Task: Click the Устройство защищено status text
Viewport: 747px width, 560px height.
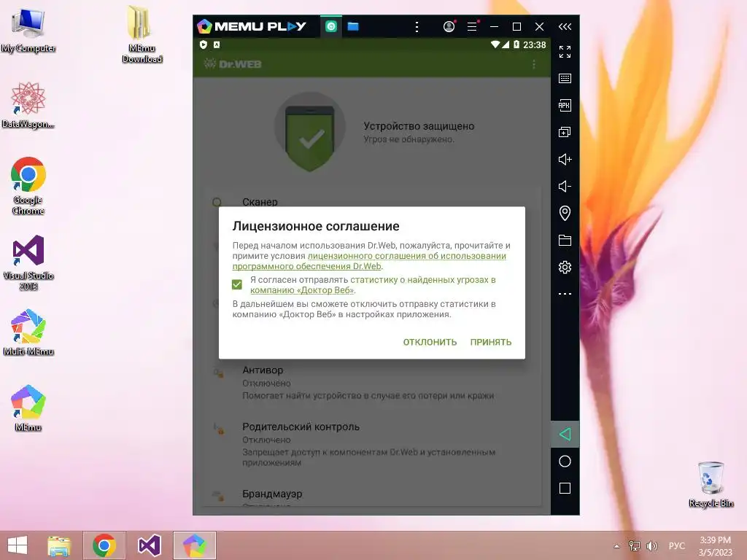Action: pos(419,126)
